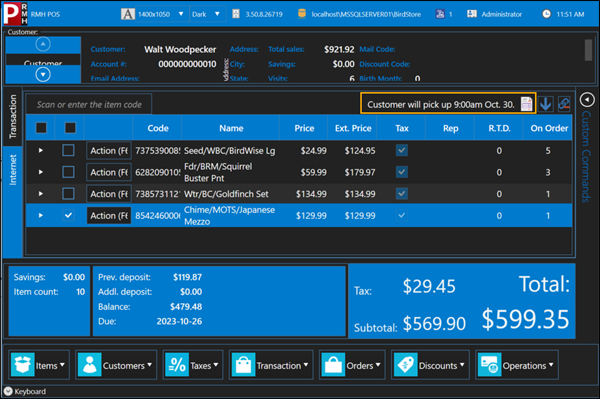Click the item code entry field
This screenshot has width=600, height=399.
[89, 104]
